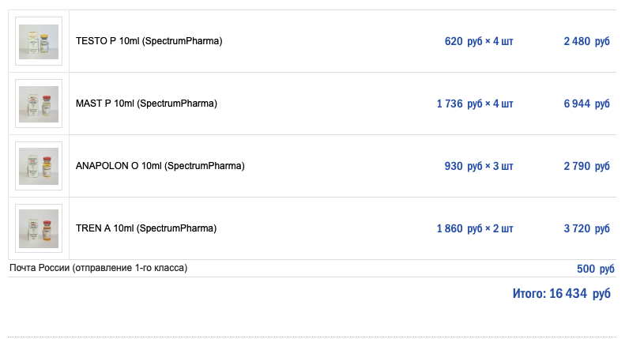Open the TREN A 10ml product name
The height and width of the screenshot is (339, 644).
point(145,228)
